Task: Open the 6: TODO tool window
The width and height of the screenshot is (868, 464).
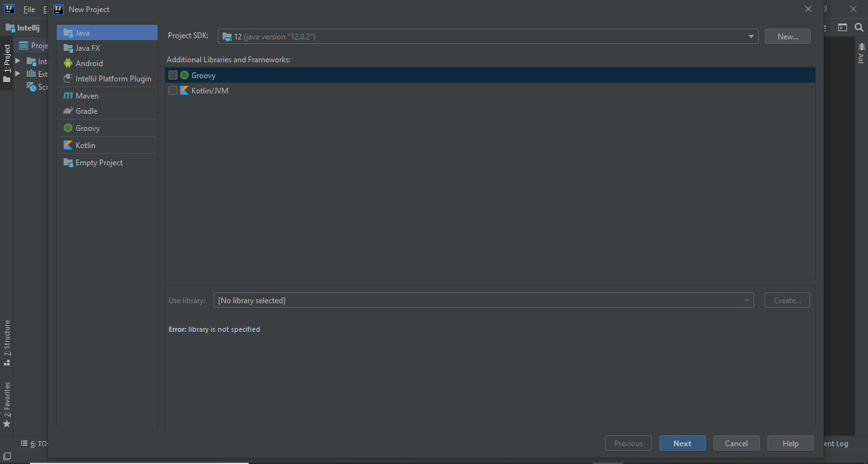Action: 34,444
